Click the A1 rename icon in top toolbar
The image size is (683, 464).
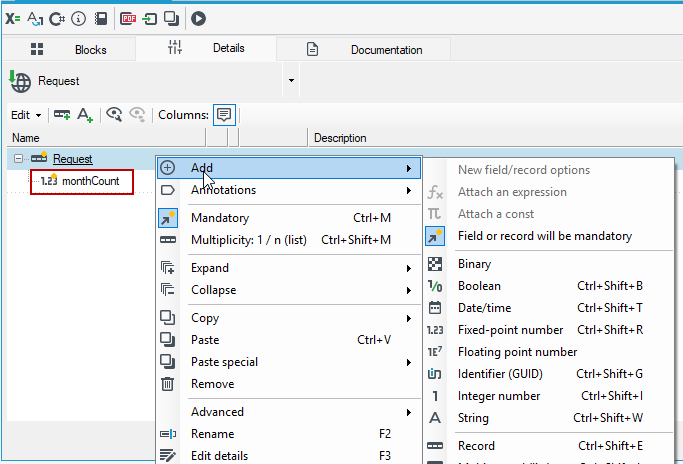pyautogui.click(x=35, y=19)
